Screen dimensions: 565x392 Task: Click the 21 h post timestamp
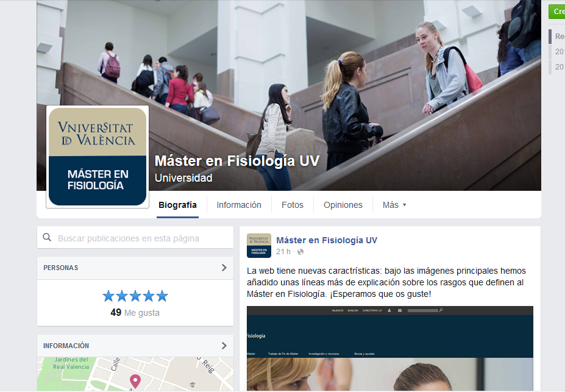pos(283,252)
